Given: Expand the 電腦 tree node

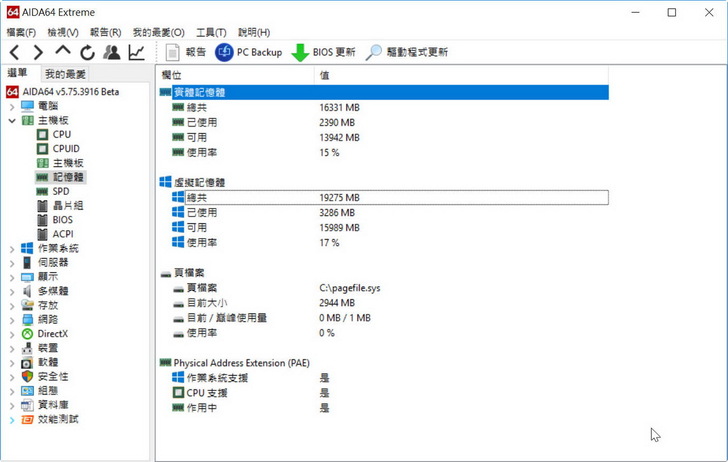Looking at the screenshot, I should 11,106.
